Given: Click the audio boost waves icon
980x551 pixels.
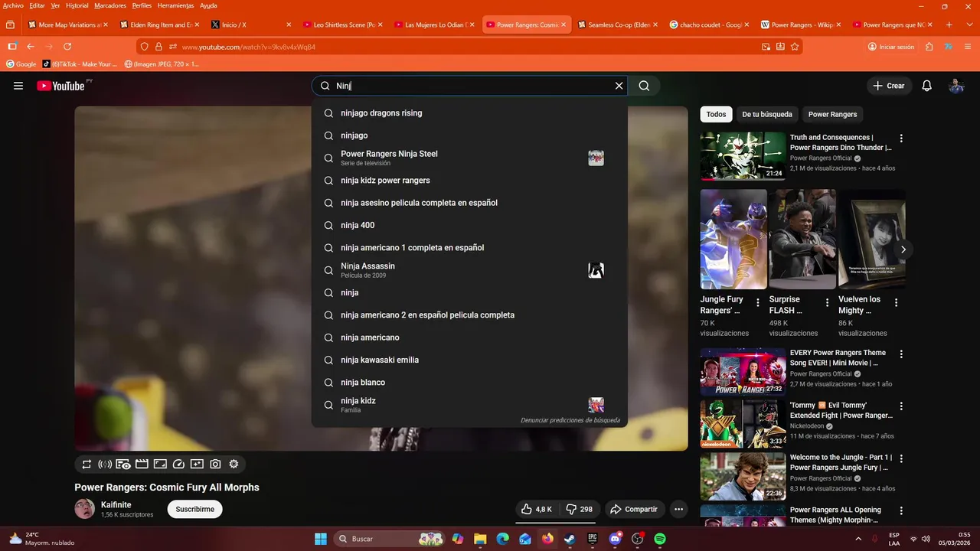Looking at the screenshot, I should [105, 464].
